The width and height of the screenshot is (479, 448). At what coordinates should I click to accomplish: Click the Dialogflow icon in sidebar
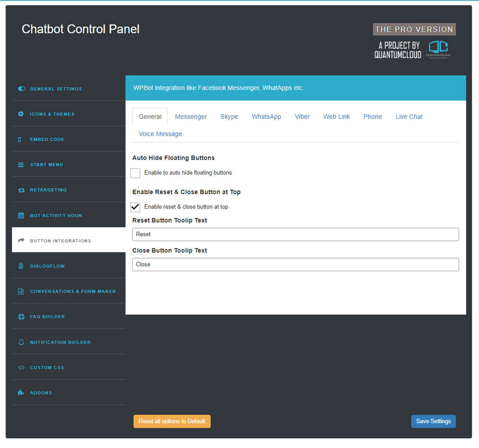click(21, 266)
